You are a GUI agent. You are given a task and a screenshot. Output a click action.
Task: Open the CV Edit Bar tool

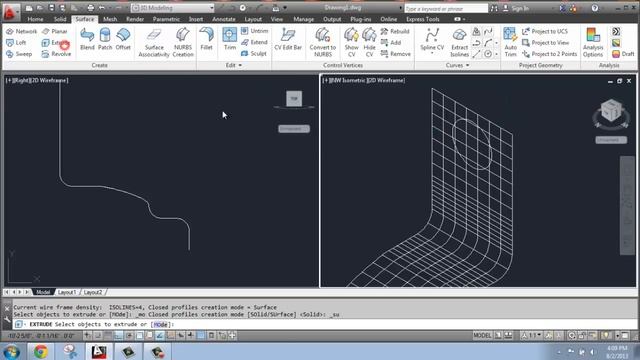(288, 39)
